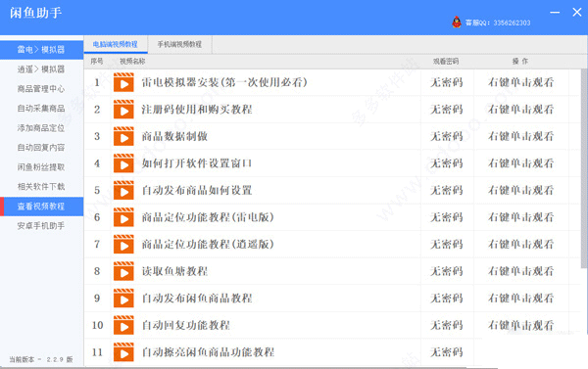Click 右键单击观看 for 自动回复功能教程 row

[x=521, y=325]
